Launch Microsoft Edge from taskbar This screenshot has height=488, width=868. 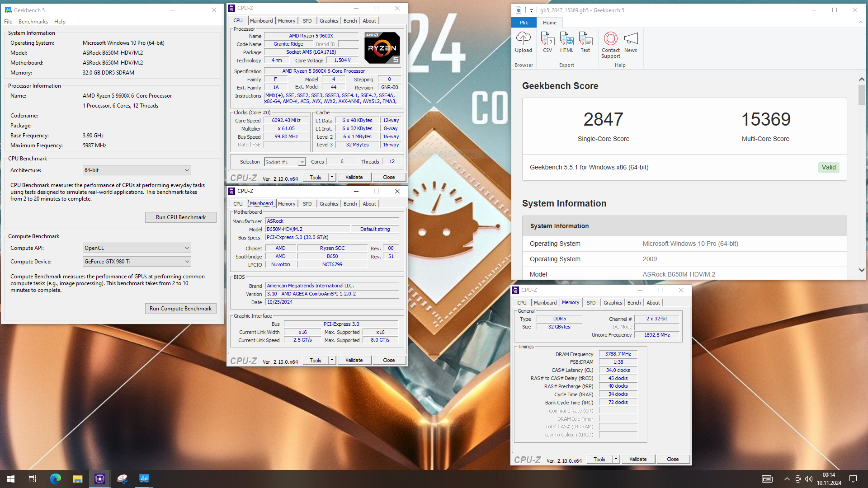coord(55,479)
